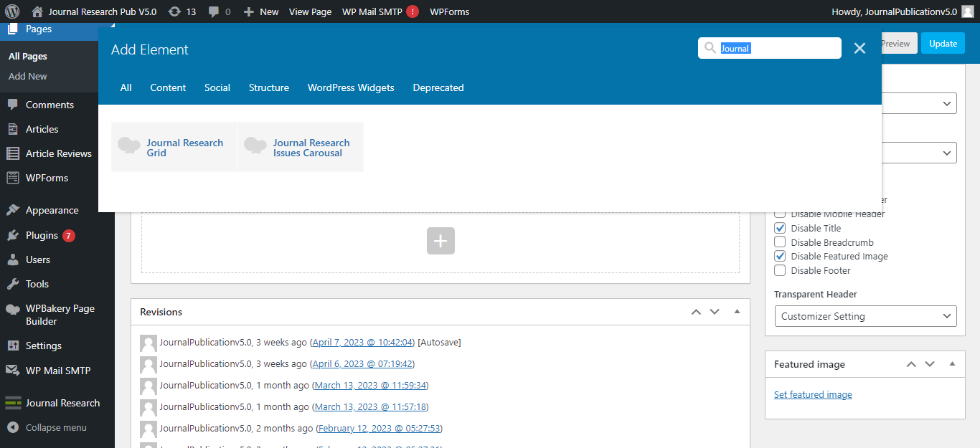This screenshot has height=448, width=980.
Task: Move the Revisions panel down
Action: point(715,312)
